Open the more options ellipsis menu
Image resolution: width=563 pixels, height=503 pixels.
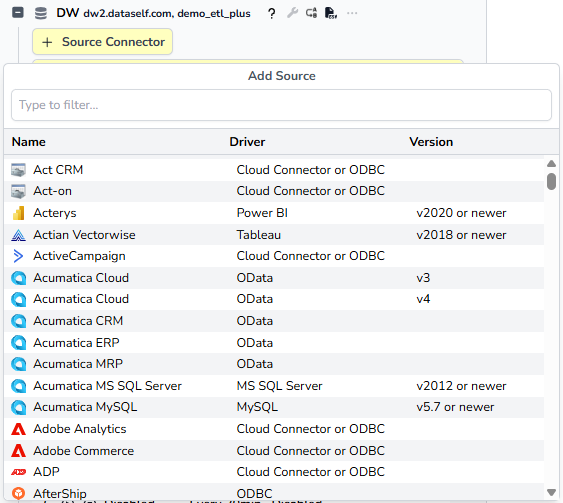pos(352,13)
